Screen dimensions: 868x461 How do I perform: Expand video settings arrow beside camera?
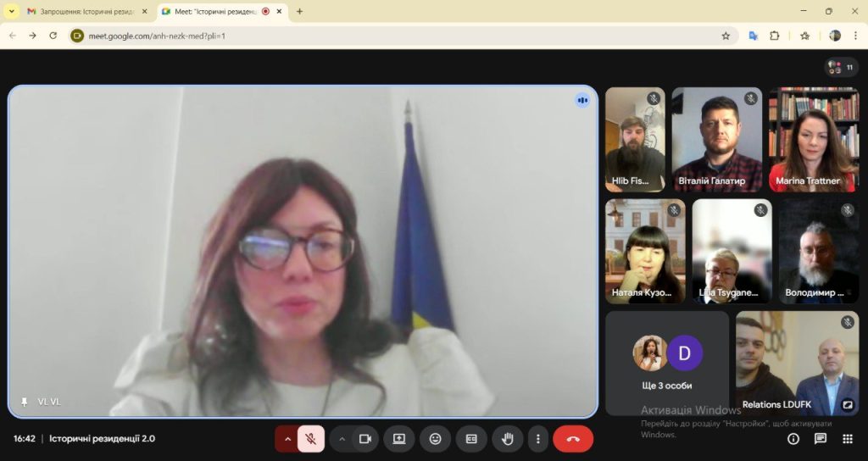point(342,439)
